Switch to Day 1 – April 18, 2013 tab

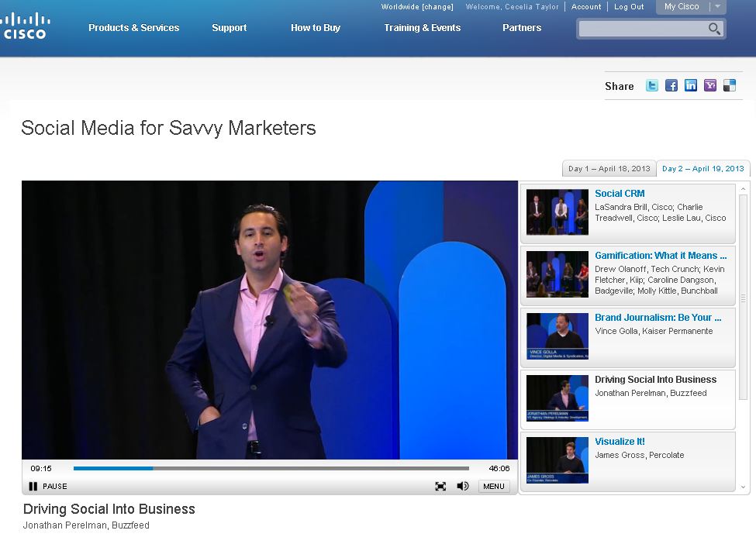pyautogui.click(x=609, y=169)
